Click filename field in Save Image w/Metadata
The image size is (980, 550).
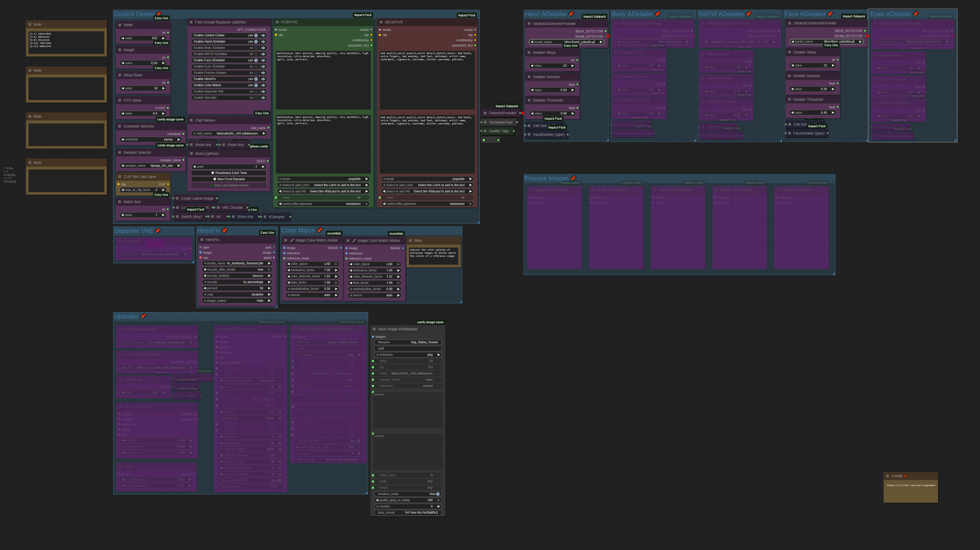pos(407,342)
